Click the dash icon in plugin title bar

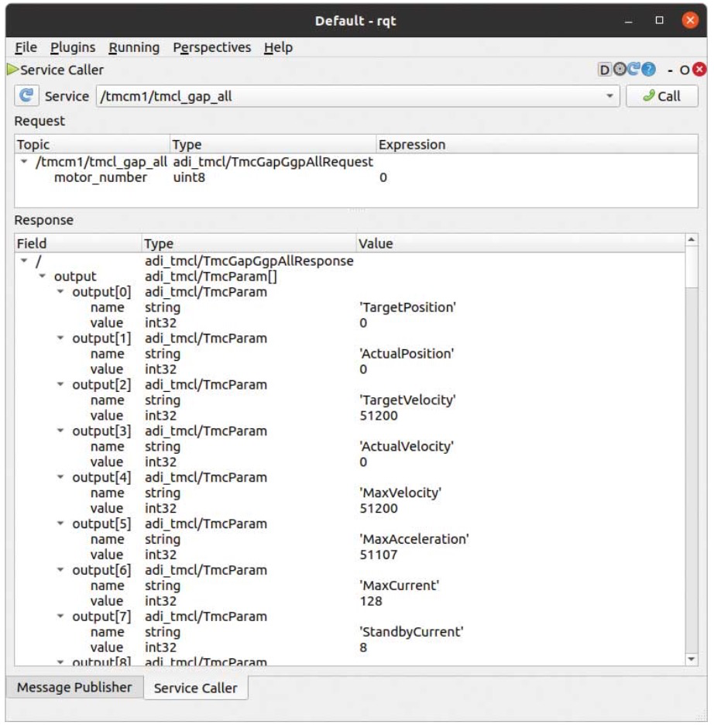671,70
